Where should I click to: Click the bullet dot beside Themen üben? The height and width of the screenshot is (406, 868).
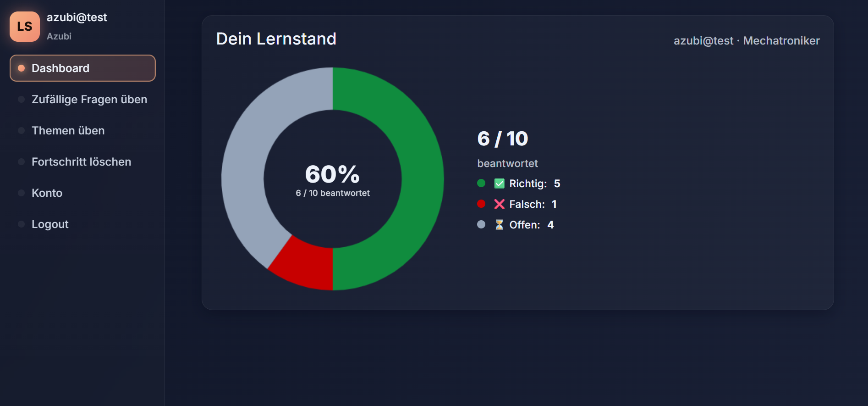tap(21, 131)
